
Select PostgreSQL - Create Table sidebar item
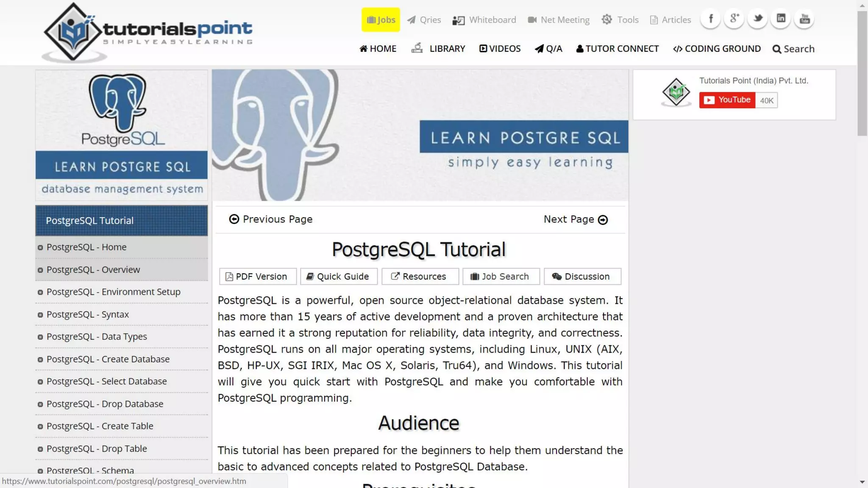100,426
